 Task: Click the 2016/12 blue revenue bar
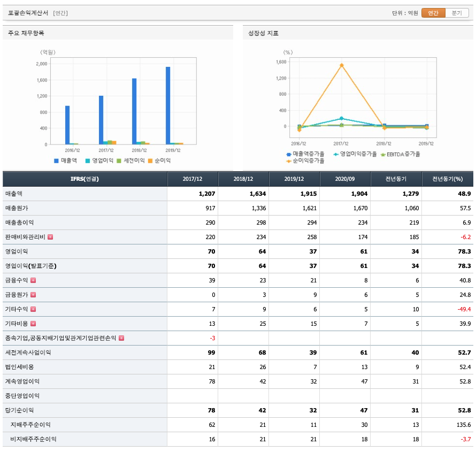[x=67, y=125]
